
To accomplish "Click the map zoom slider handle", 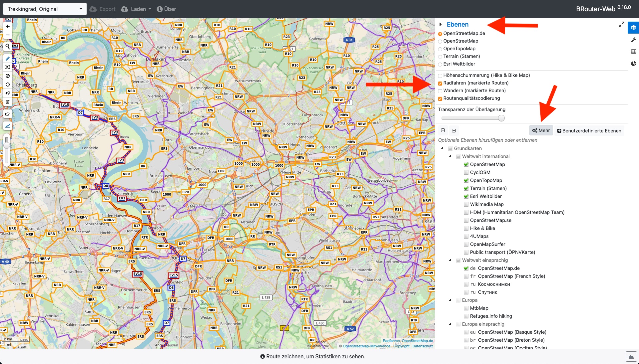I will 7,145.
